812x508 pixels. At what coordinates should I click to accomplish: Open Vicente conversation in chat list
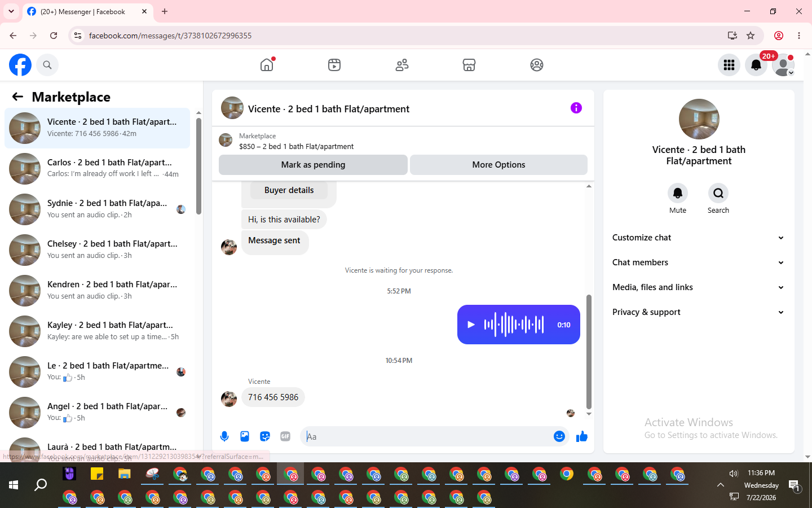98,128
